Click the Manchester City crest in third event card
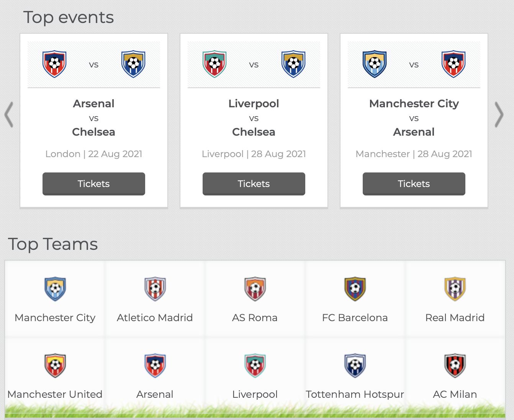Image resolution: width=514 pixels, height=420 pixels. [375, 64]
